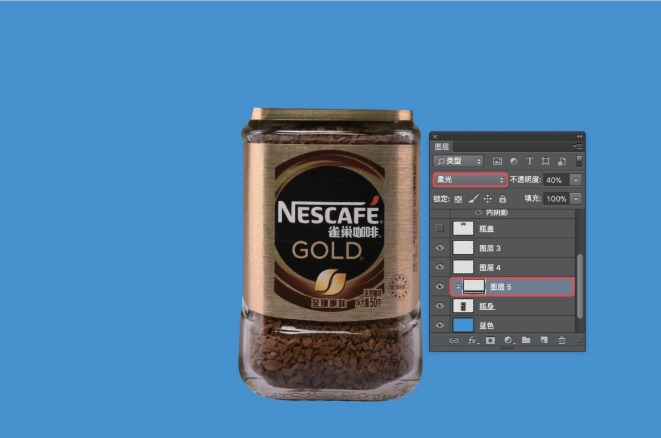This screenshot has height=438, width=661.
Task: Hide the 瓶身 layer
Action: (440, 306)
